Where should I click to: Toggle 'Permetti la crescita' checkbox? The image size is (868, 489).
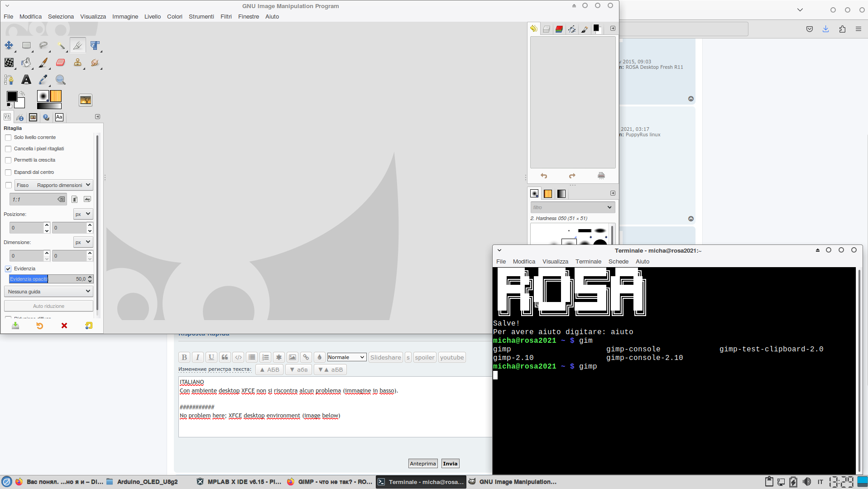pos(8,160)
